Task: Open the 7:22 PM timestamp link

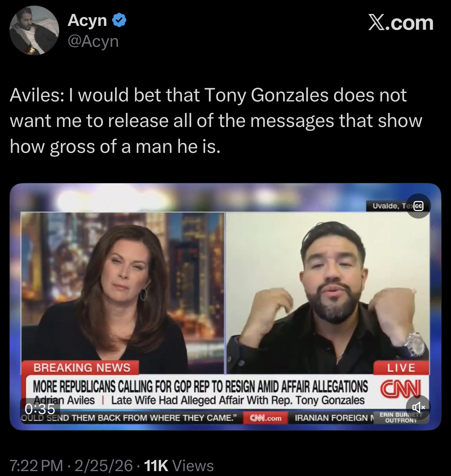Action: 36,466
